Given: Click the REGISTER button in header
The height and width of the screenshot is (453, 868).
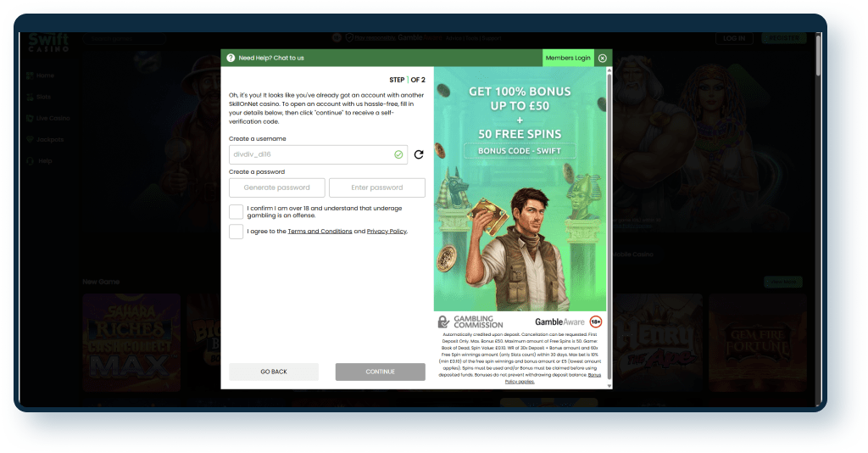Looking at the screenshot, I should 784,38.
